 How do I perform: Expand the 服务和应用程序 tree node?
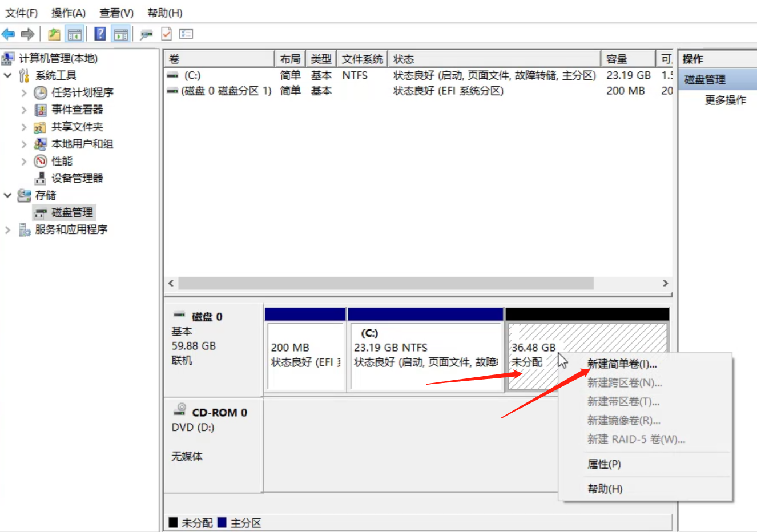8,229
